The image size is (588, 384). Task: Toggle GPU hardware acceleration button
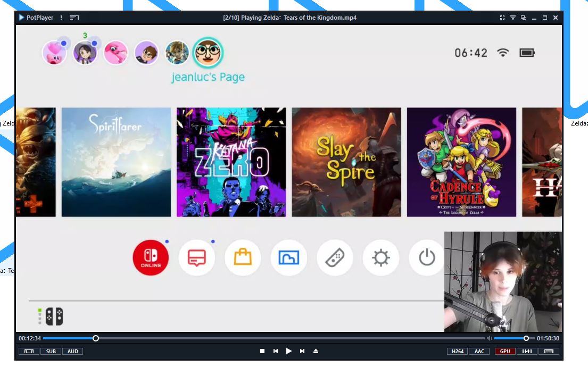point(505,352)
